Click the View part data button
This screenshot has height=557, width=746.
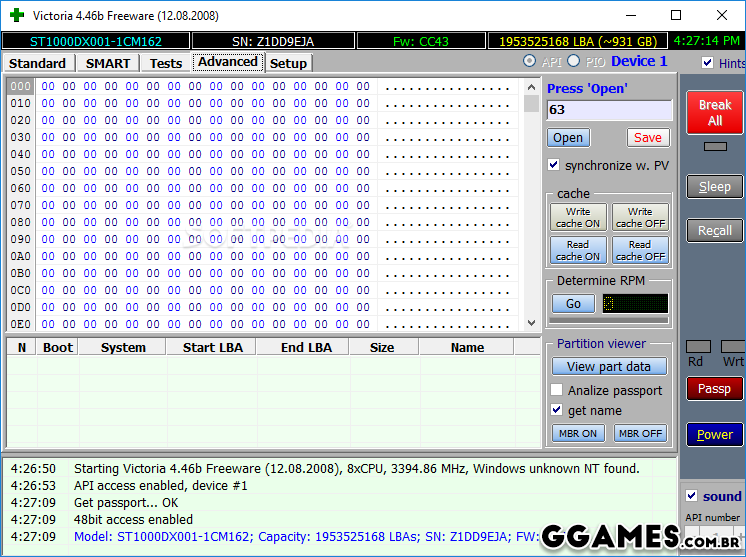609,366
